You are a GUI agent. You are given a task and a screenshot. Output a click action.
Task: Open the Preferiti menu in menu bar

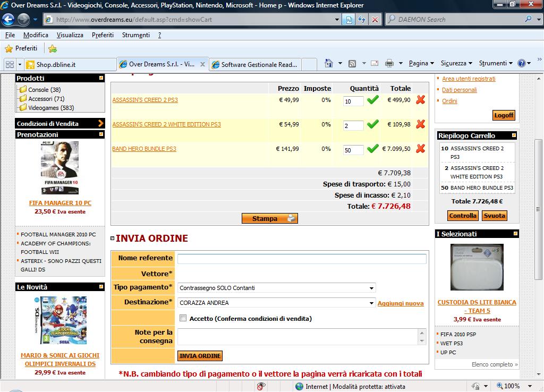coord(103,35)
